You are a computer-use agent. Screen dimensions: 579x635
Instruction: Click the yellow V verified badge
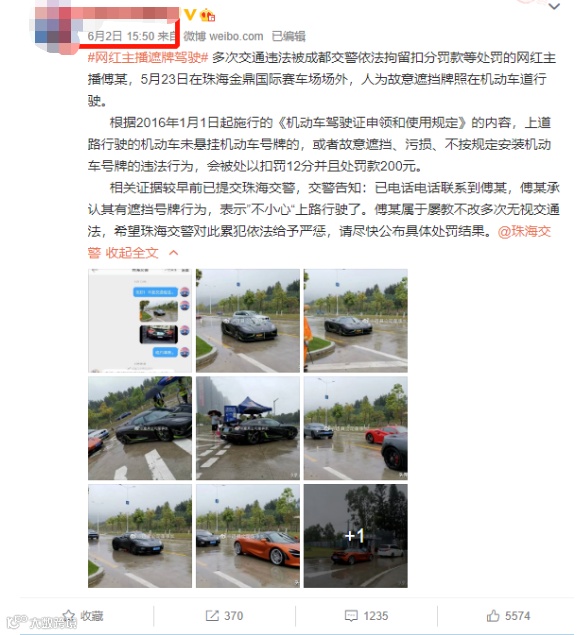189,15
